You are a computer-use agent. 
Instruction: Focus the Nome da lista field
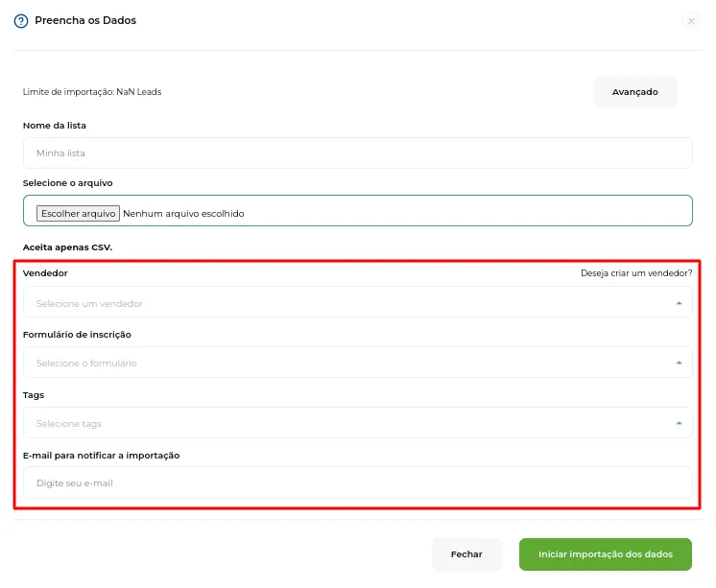pos(358,153)
